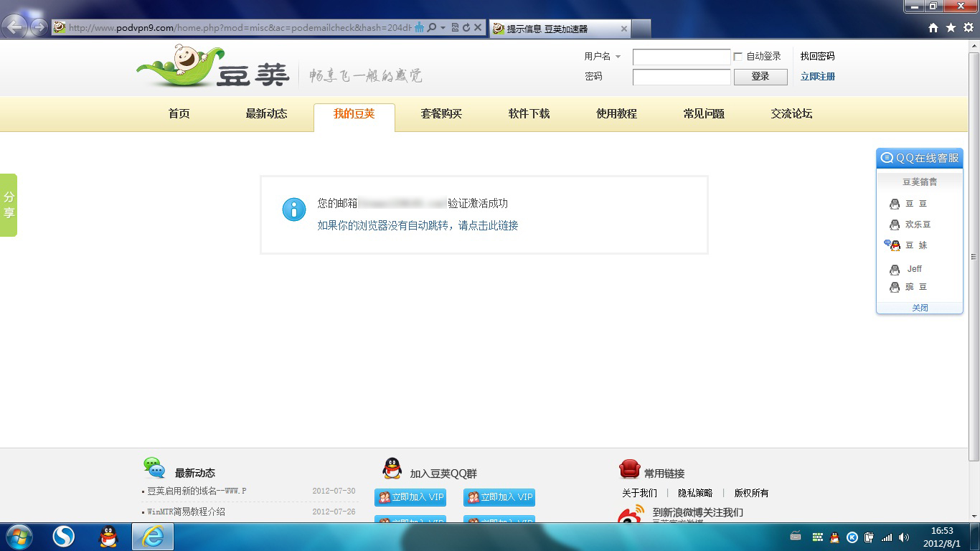Open the taskbar clock showing 16:53

tap(942, 537)
